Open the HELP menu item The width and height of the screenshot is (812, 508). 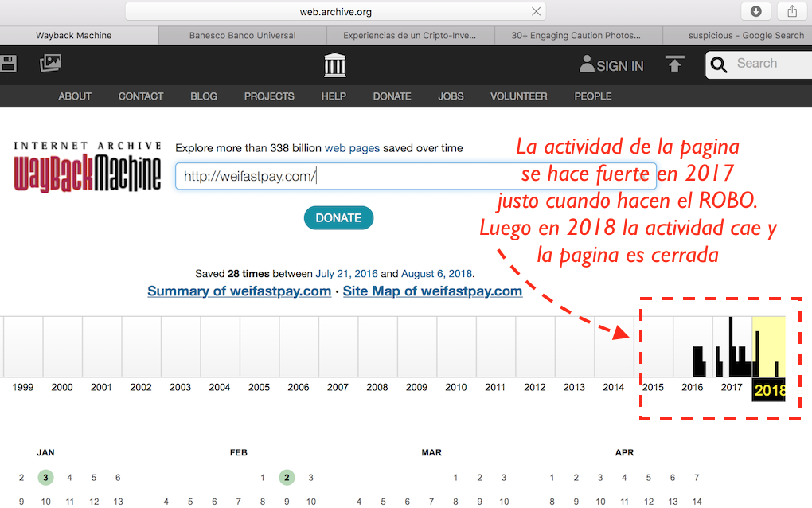[x=334, y=96]
